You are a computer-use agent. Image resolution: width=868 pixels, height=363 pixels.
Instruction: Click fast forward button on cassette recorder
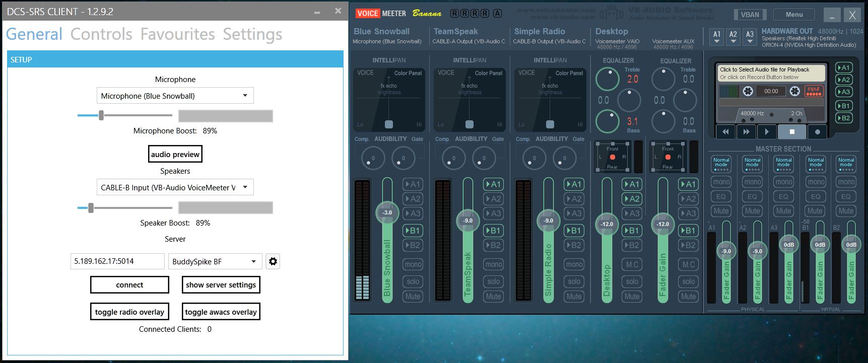[x=746, y=132]
